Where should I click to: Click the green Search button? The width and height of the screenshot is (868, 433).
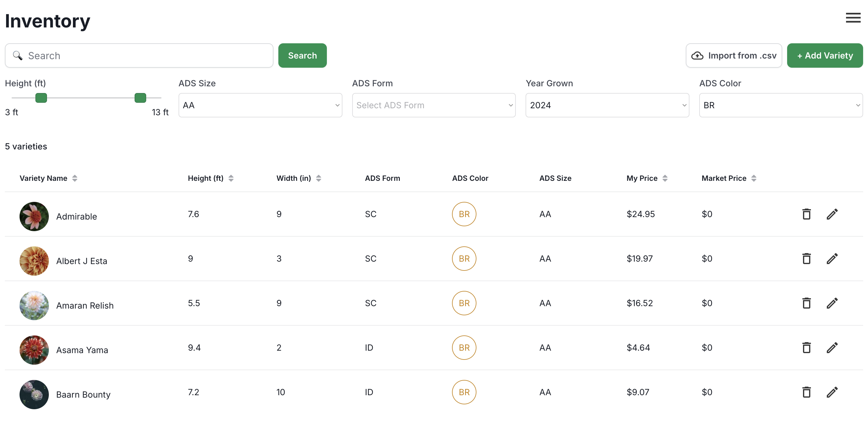(302, 55)
